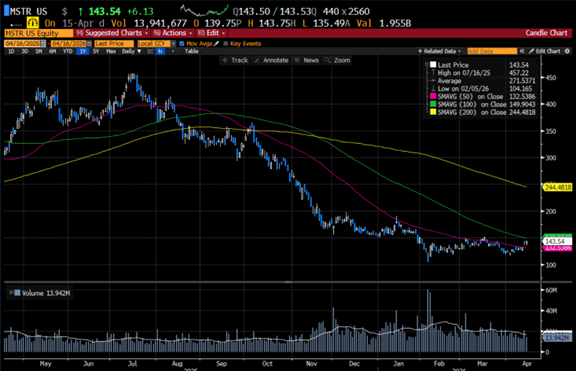Open the News overlay tool
576x371 pixels.
coord(306,60)
